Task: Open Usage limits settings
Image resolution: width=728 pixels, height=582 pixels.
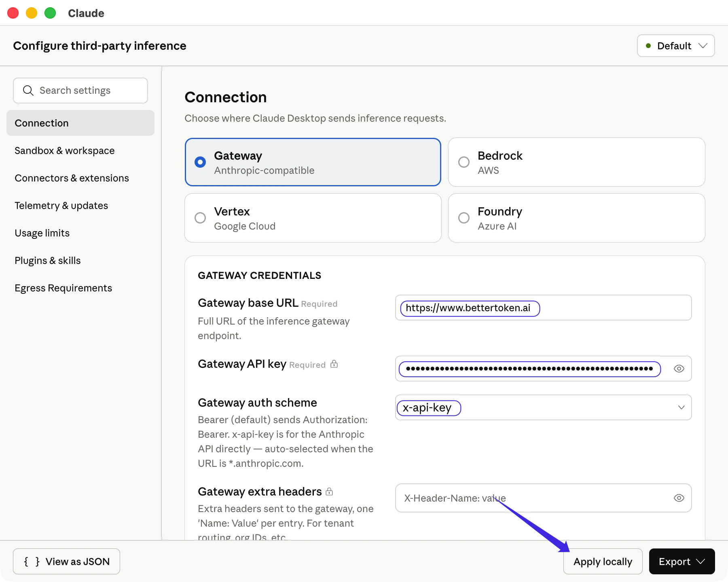Action: (x=80, y=233)
